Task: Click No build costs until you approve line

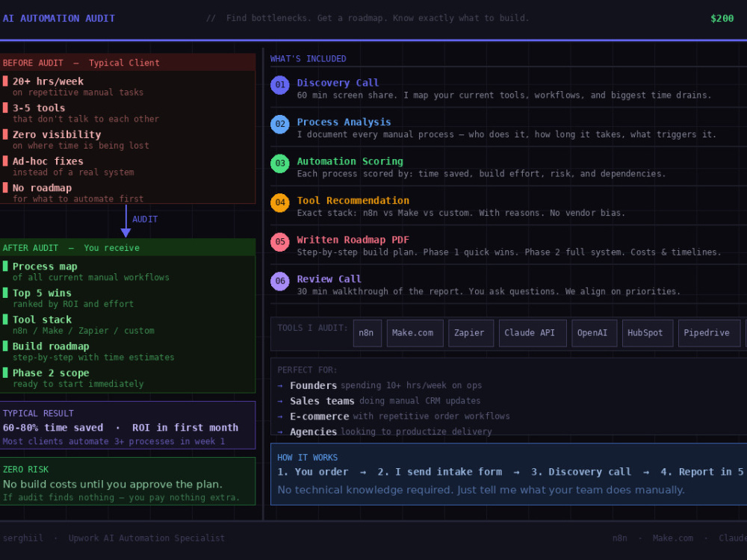Action: click(113, 485)
